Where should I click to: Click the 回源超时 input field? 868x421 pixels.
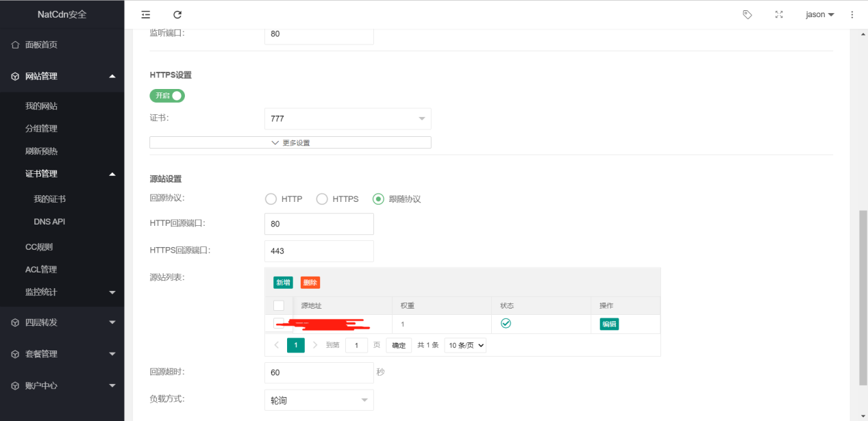pyautogui.click(x=319, y=372)
